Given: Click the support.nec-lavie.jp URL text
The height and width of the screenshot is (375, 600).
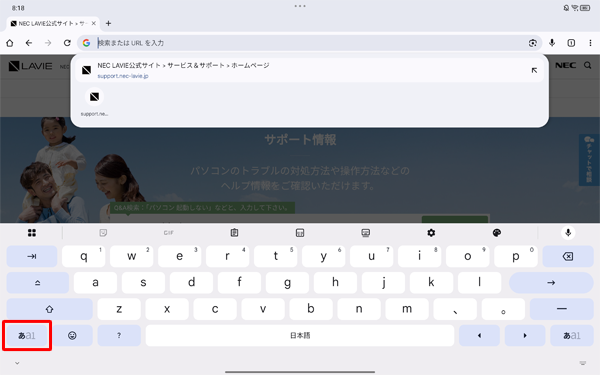Looking at the screenshot, I should click(123, 76).
